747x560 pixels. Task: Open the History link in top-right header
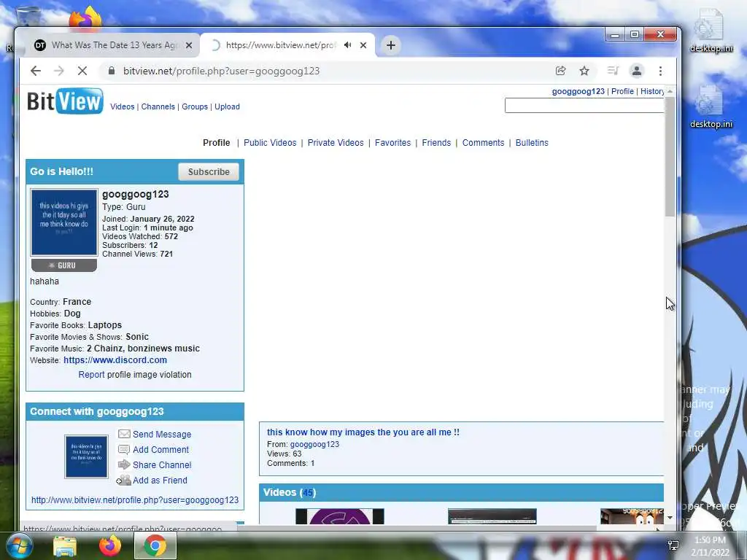(x=652, y=91)
